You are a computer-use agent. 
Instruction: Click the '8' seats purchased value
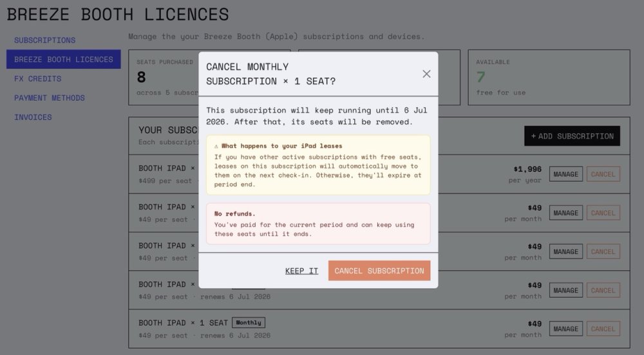coord(141,77)
